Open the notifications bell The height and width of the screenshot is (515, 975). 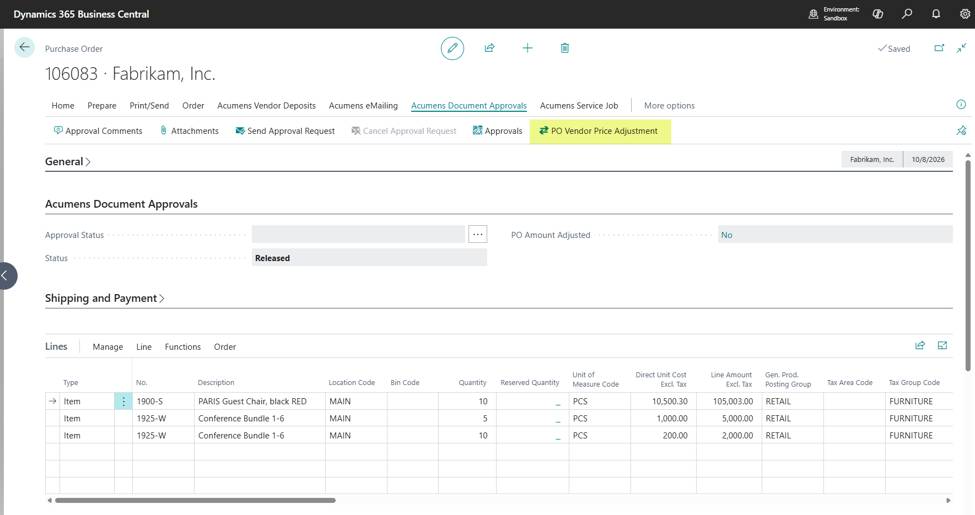click(x=936, y=14)
